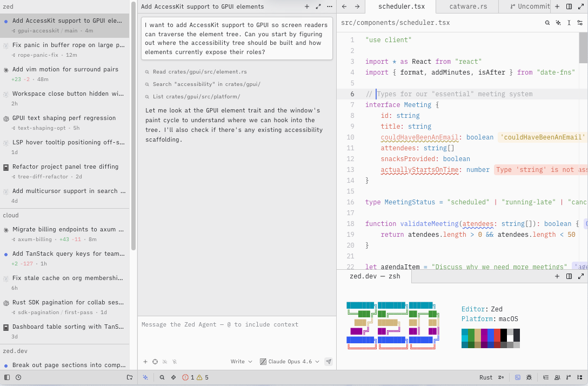The width and height of the screenshot is (588, 386).
Task: Split the terminal pane
Action: coord(569,276)
